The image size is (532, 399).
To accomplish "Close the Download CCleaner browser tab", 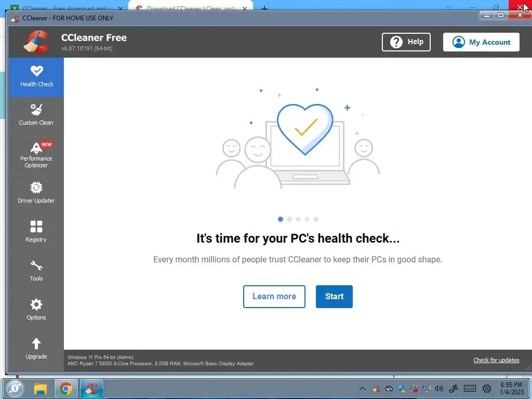I will pos(245,8).
